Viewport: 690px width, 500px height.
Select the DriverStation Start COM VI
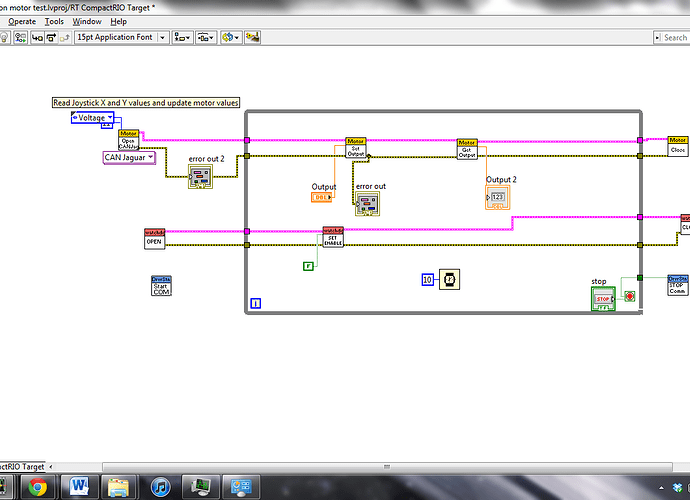pyautogui.click(x=161, y=286)
